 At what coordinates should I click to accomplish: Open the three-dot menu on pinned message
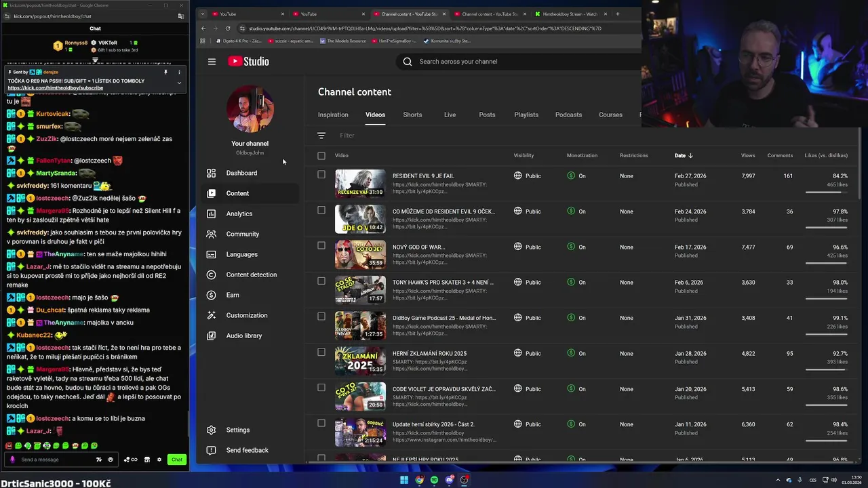(x=179, y=72)
